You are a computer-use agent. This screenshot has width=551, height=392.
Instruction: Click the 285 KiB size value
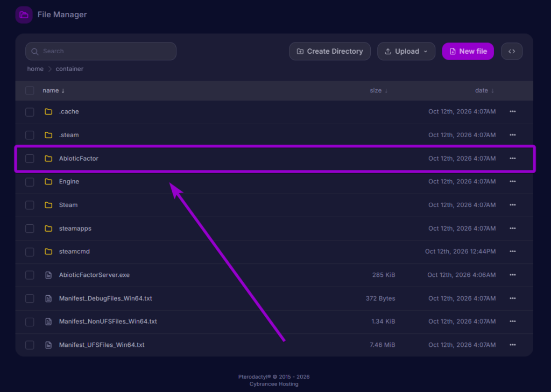[384, 275]
